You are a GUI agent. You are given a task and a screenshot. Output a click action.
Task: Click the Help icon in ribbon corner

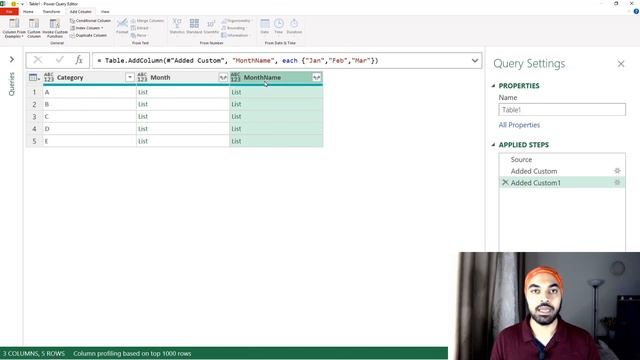pos(636,11)
